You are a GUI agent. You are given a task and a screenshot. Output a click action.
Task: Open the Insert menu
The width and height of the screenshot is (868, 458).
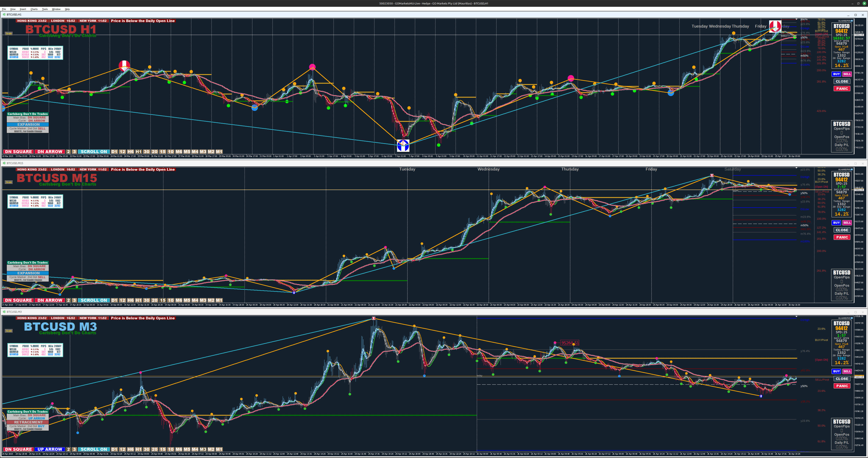click(x=23, y=9)
